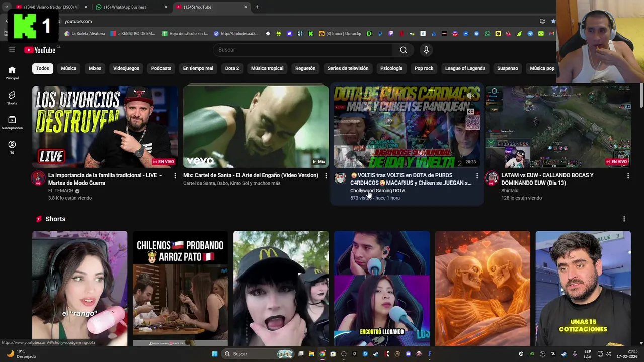
Task: Open the skeletons couple short
Action: (x=482, y=288)
